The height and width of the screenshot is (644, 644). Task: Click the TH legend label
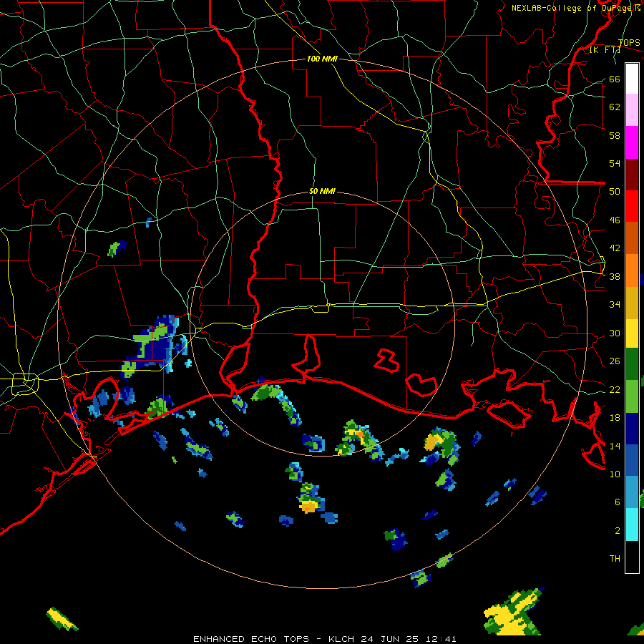(615, 559)
